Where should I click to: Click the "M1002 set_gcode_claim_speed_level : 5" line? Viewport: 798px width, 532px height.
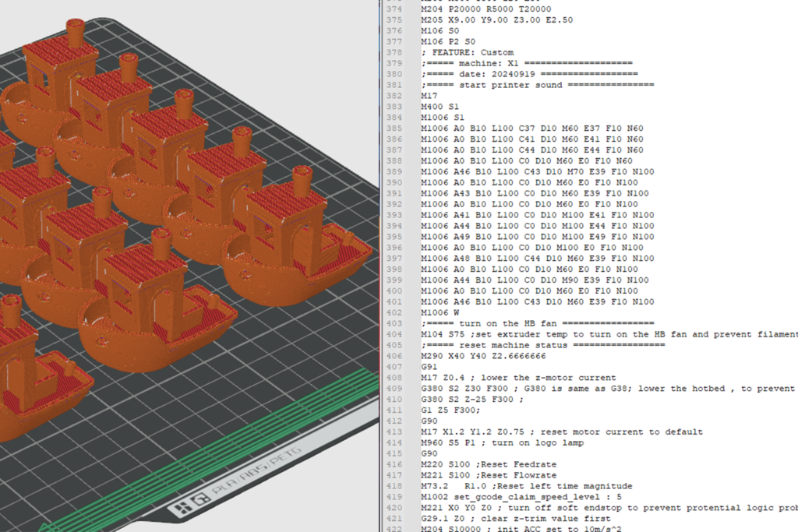pyautogui.click(x=521, y=498)
